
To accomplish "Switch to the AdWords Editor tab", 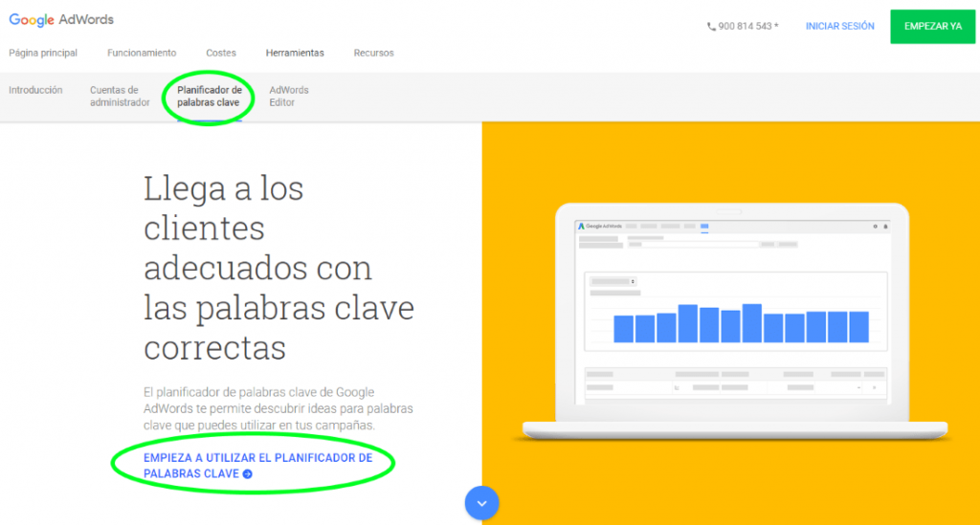I will (x=289, y=97).
